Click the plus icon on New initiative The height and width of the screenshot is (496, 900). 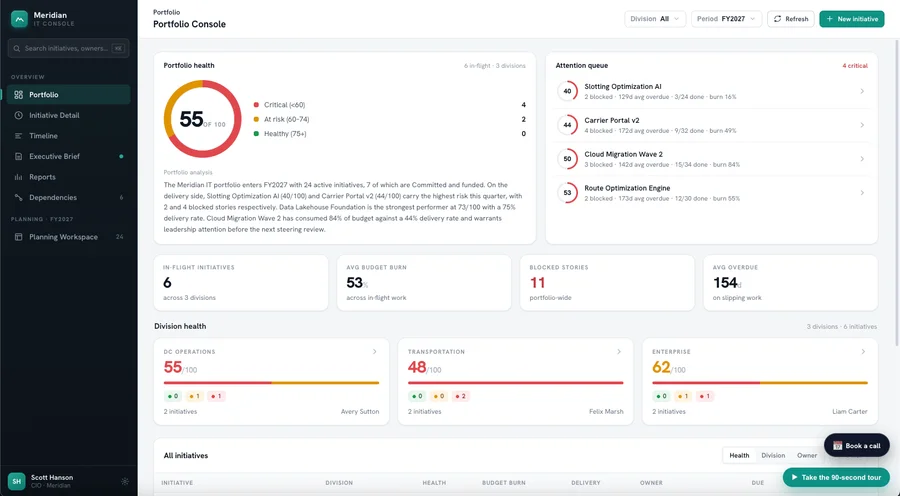tap(829, 19)
